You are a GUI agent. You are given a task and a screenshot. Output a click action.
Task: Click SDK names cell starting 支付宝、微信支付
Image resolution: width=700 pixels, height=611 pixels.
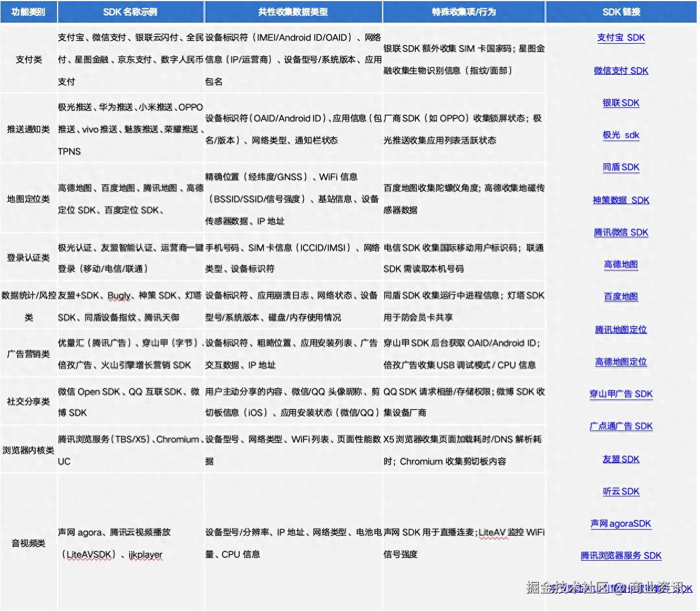pos(130,59)
